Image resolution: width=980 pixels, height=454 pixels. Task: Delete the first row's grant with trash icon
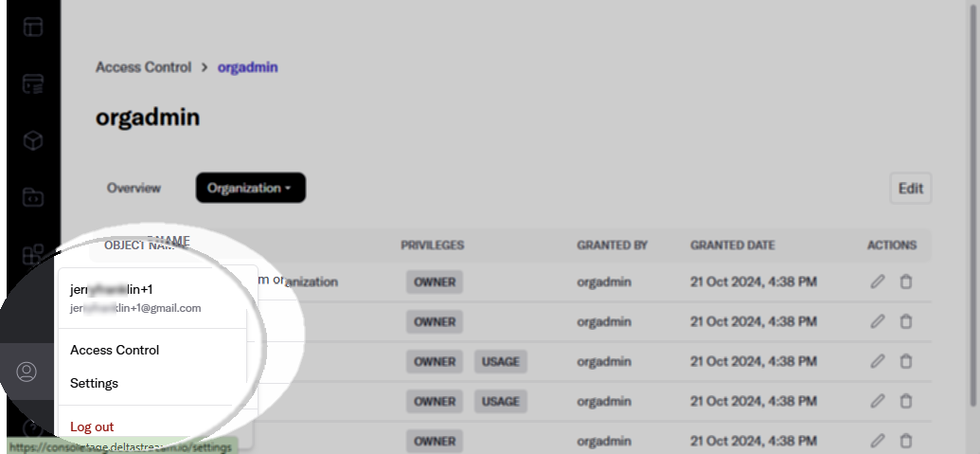click(905, 281)
